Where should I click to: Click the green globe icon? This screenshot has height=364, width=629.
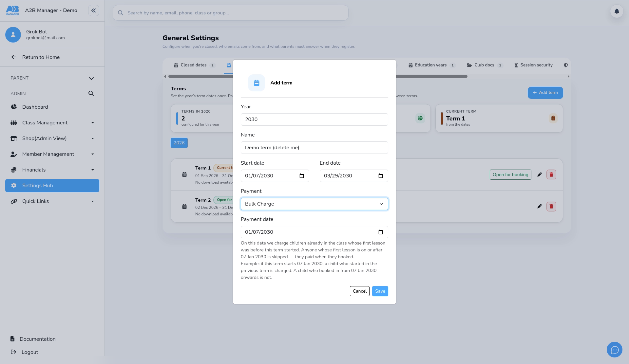tap(420, 118)
